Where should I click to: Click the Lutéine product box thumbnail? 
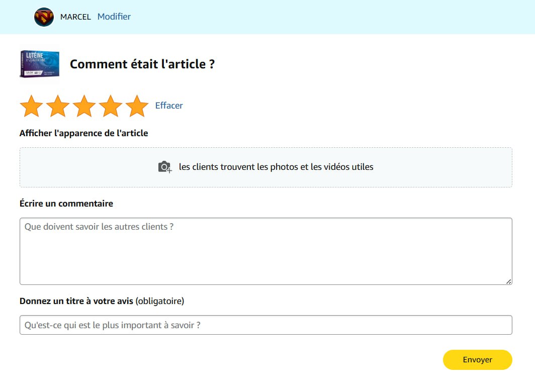click(39, 64)
